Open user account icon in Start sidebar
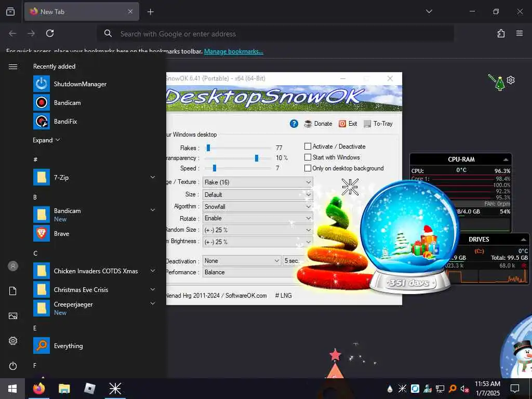532x399 pixels. pos(13,266)
